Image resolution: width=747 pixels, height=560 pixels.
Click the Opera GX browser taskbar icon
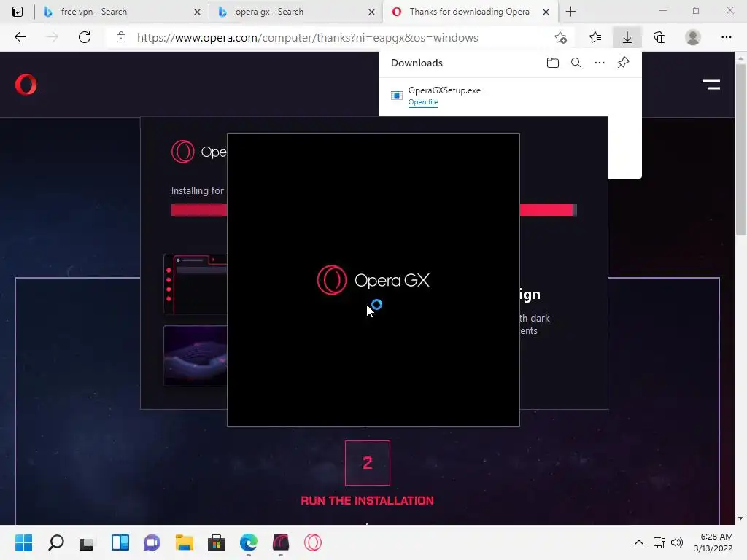[x=313, y=542]
